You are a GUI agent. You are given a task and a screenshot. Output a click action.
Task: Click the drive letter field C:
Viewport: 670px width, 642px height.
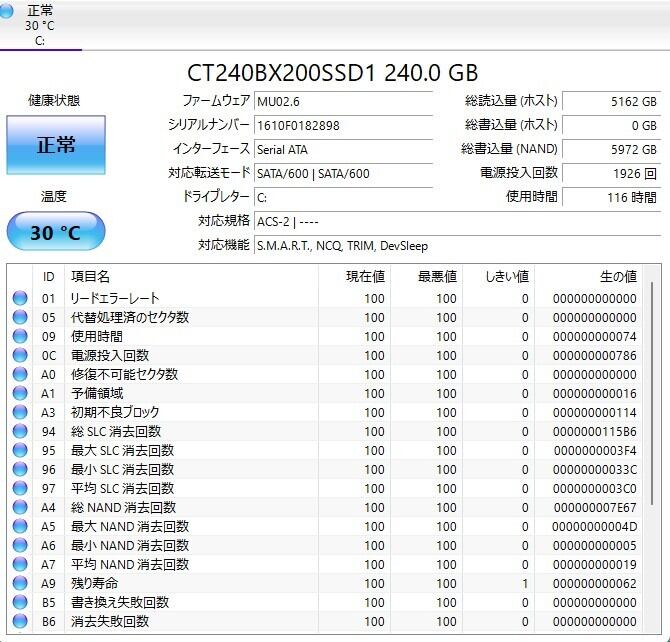(x=344, y=197)
